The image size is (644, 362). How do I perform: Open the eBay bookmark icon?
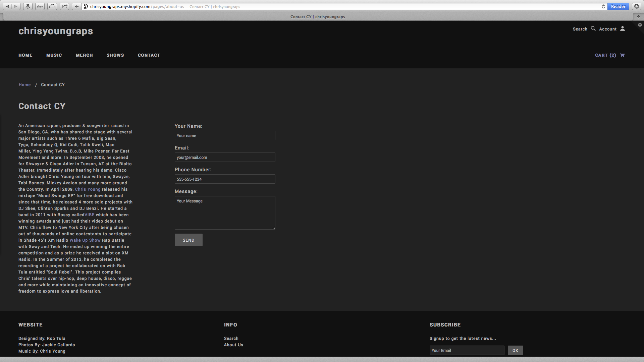[x=40, y=6]
